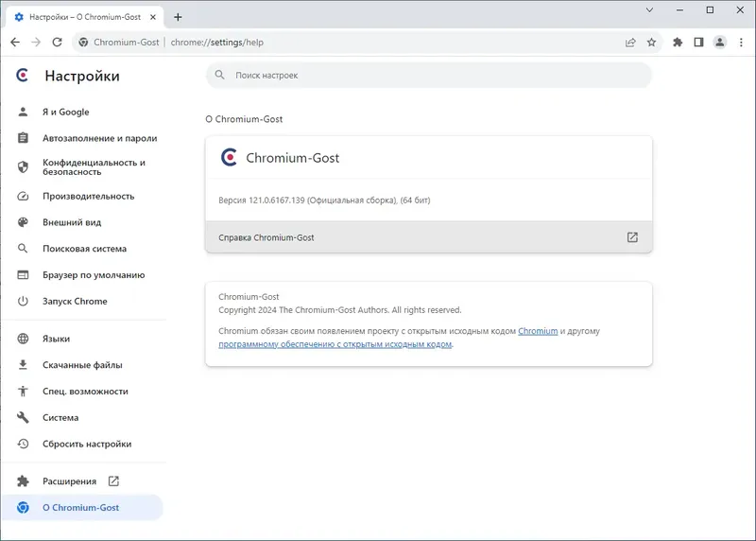
Task: Click the address bar URL field
Action: coord(378,43)
